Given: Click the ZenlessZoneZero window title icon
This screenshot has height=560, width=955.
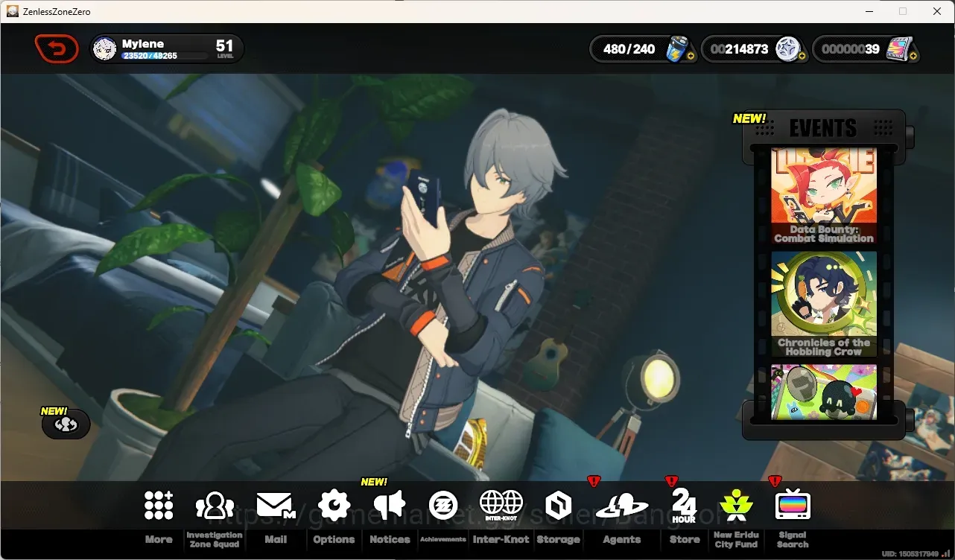Looking at the screenshot, I should point(13,11).
